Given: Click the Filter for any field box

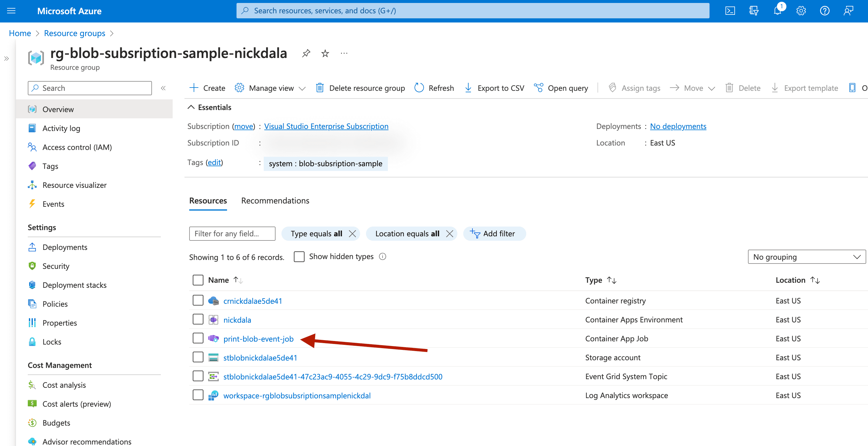Looking at the screenshot, I should [232, 234].
